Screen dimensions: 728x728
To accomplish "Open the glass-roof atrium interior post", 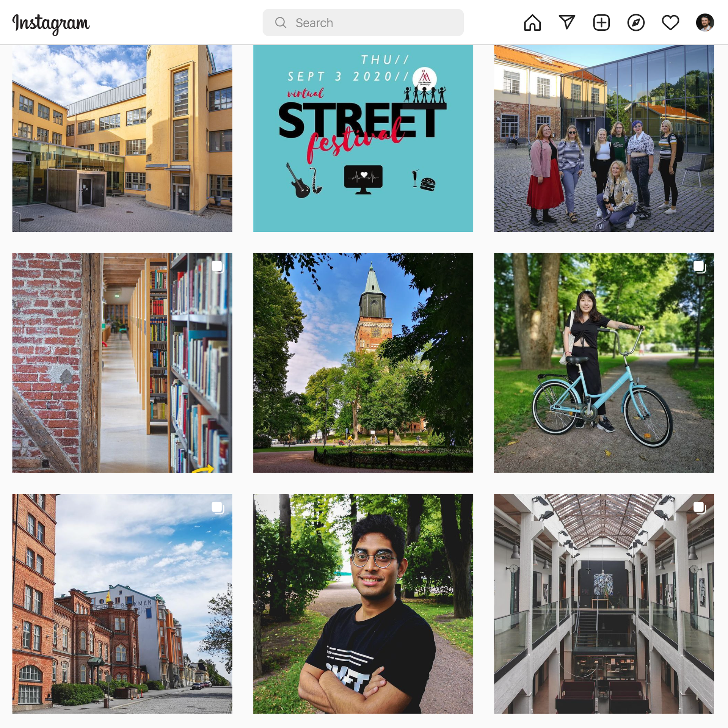I will coord(604,604).
